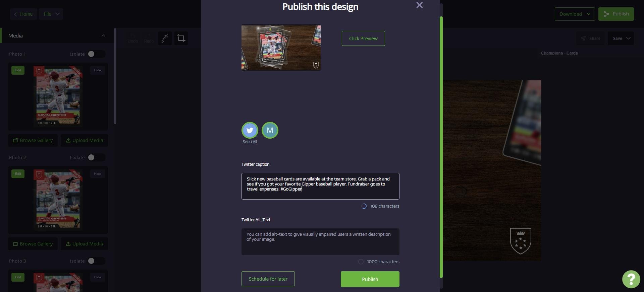Collapse the Media panel chevron

tap(103, 36)
